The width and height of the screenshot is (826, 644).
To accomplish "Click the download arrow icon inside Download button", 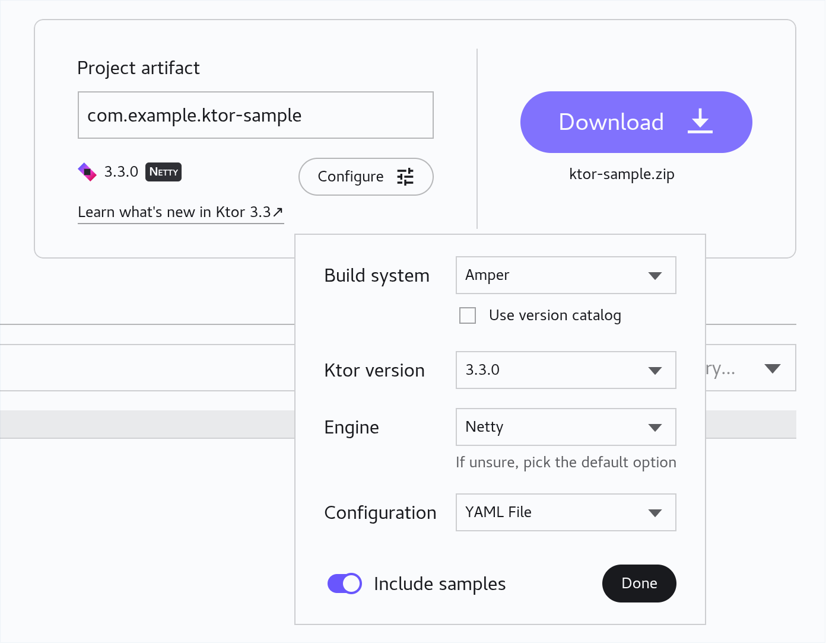I will 700,122.
